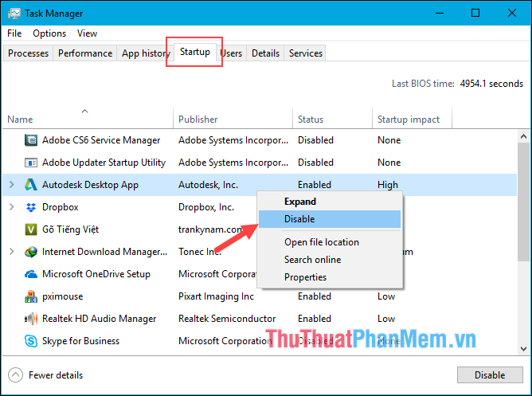Click the Dropbox, Inc. publisher cell
The image size is (532, 396).
click(x=206, y=207)
